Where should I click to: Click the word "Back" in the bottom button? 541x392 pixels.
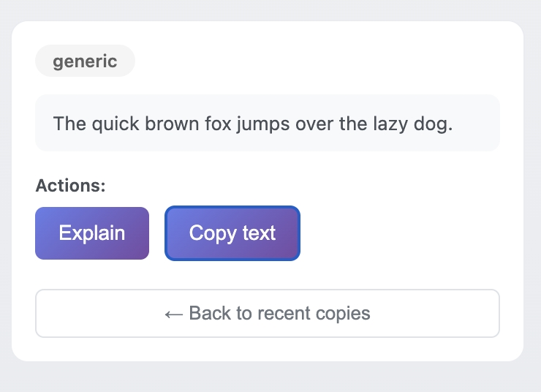[x=210, y=314]
